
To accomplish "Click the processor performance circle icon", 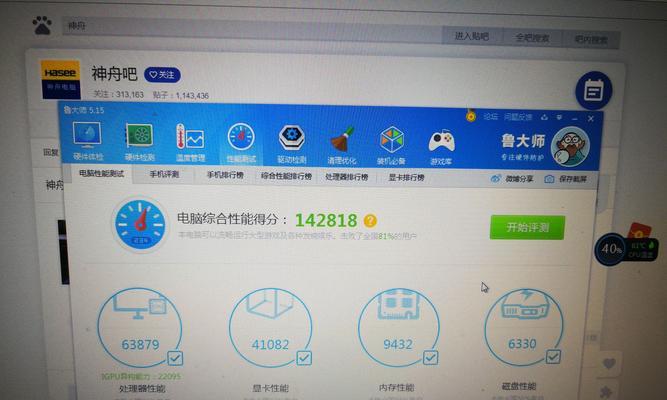I will point(140,327).
